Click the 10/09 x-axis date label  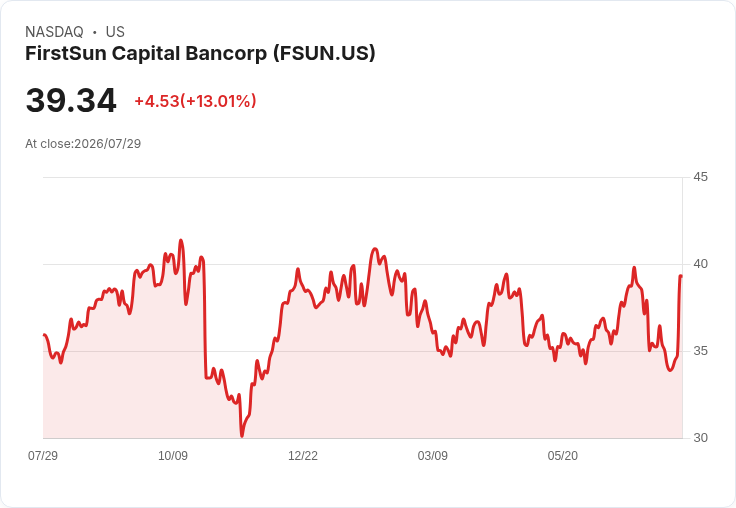[x=173, y=455]
